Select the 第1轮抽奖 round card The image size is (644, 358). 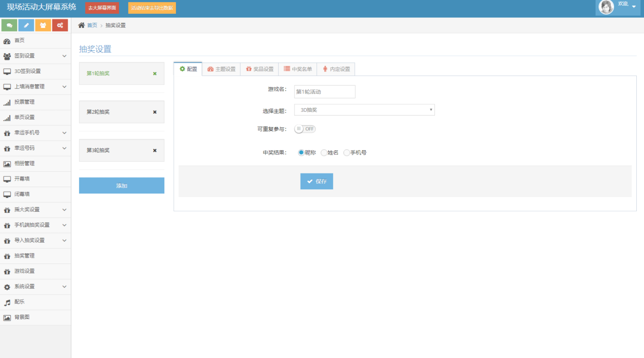tap(122, 73)
